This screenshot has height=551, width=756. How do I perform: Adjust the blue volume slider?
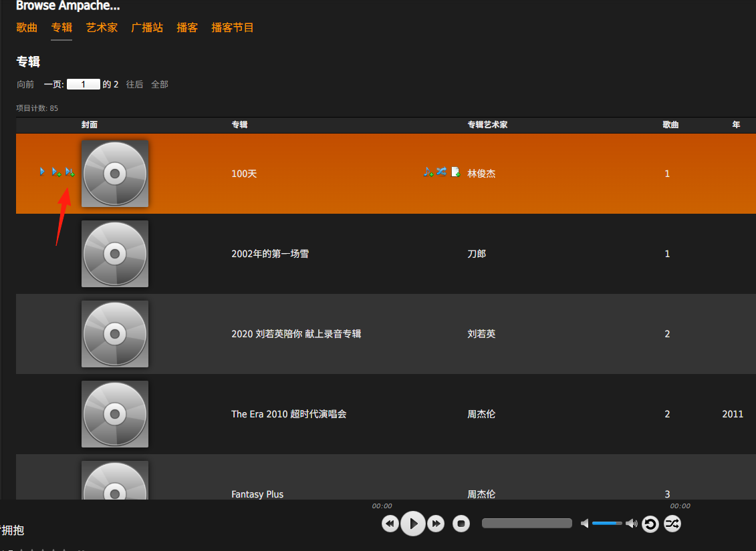pyautogui.click(x=606, y=523)
